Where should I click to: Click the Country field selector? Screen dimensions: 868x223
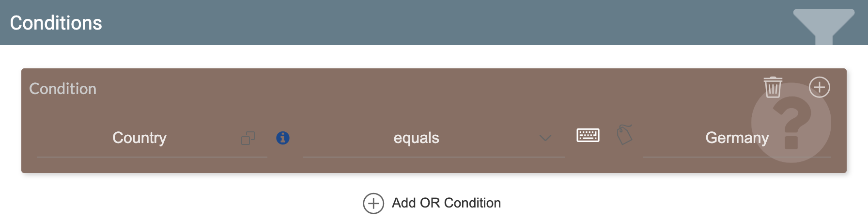click(139, 138)
